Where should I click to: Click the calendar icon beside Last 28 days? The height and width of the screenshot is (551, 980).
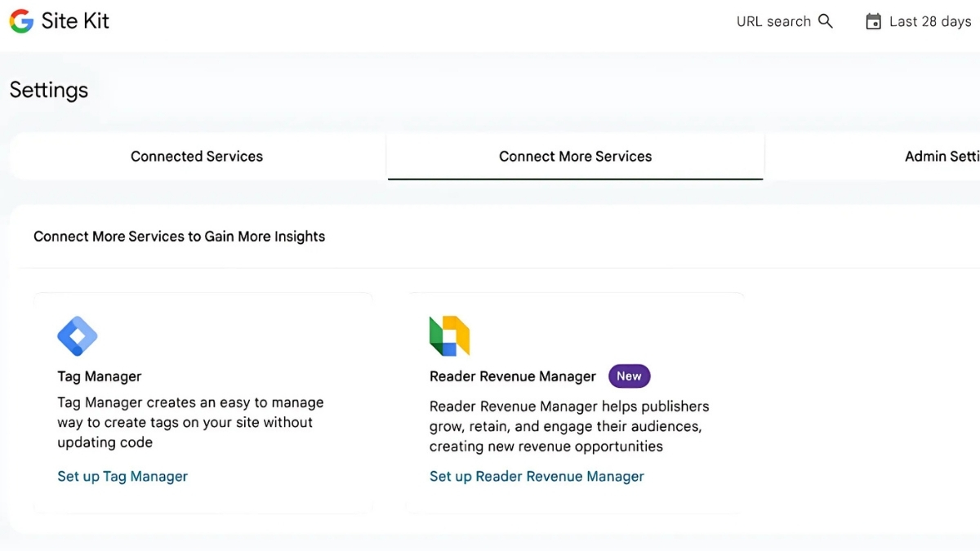(x=873, y=21)
